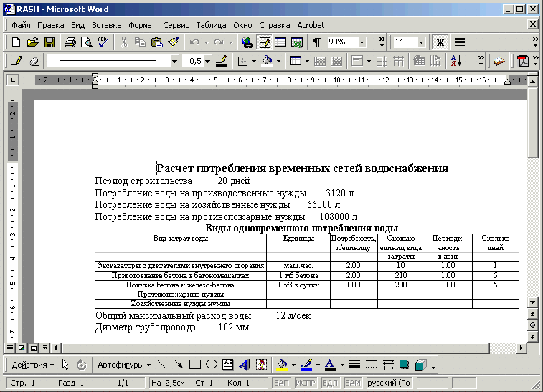This screenshot has height=392, width=543.
Task: Open a file with the folder icon
Action: coord(32,42)
